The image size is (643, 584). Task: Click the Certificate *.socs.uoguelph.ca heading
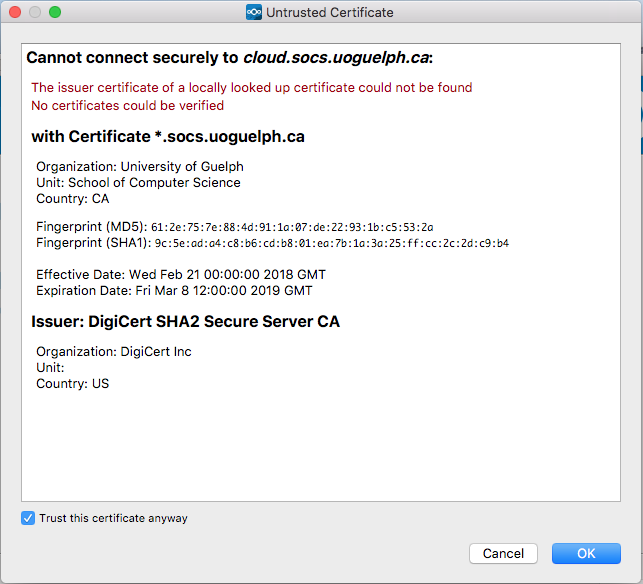(x=167, y=136)
